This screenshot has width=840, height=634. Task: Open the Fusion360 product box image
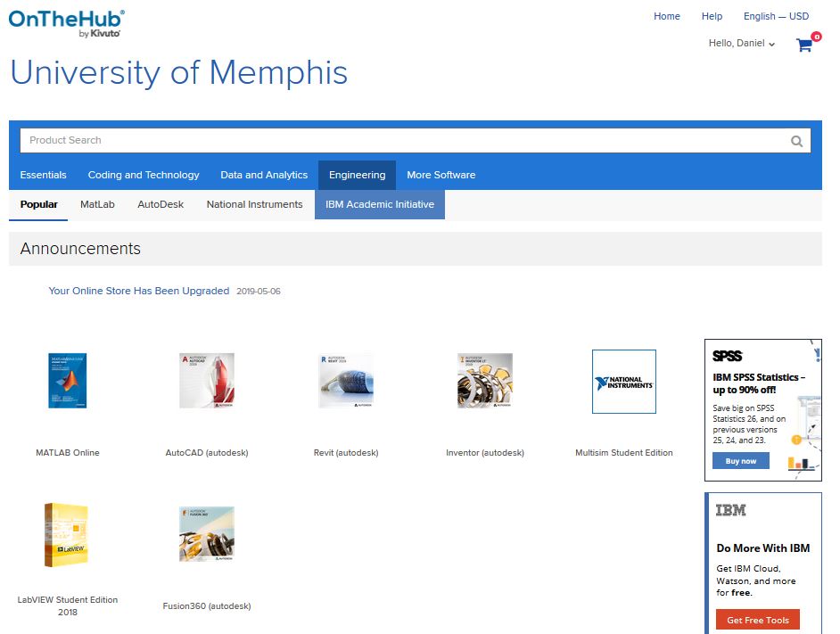tap(207, 534)
